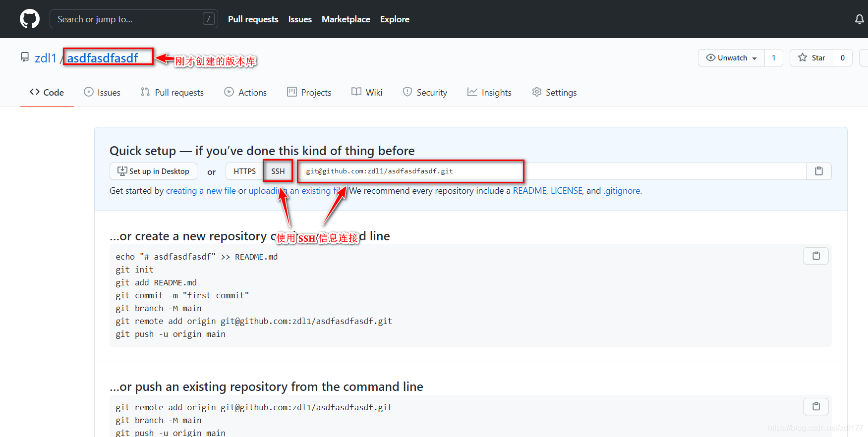Click the Wiki tab book icon
This screenshot has width=868, height=437.
pos(356,92)
